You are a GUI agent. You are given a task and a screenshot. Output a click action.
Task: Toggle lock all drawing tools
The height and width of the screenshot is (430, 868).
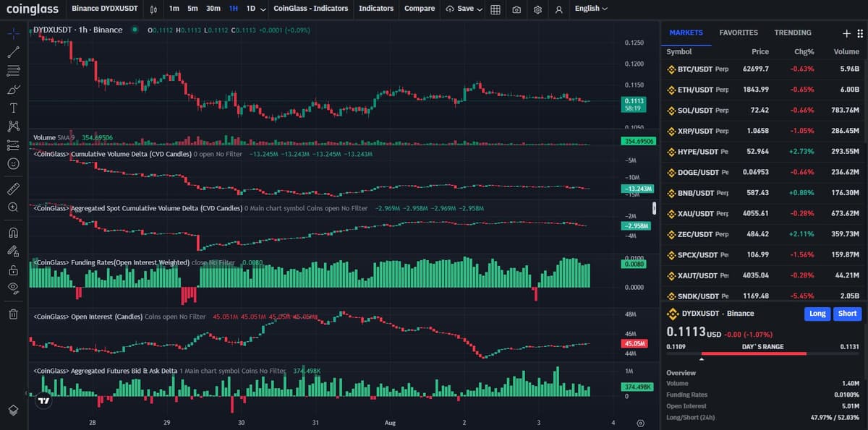click(13, 270)
